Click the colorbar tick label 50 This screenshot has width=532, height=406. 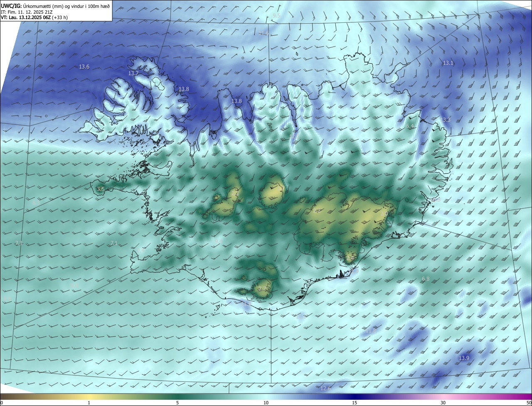pos(529,403)
